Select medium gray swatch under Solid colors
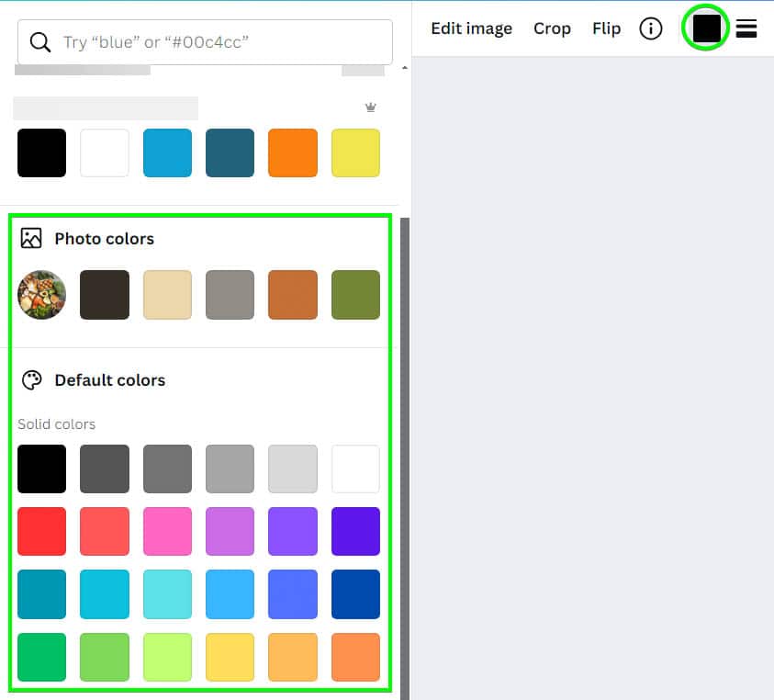 pos(167,469)
